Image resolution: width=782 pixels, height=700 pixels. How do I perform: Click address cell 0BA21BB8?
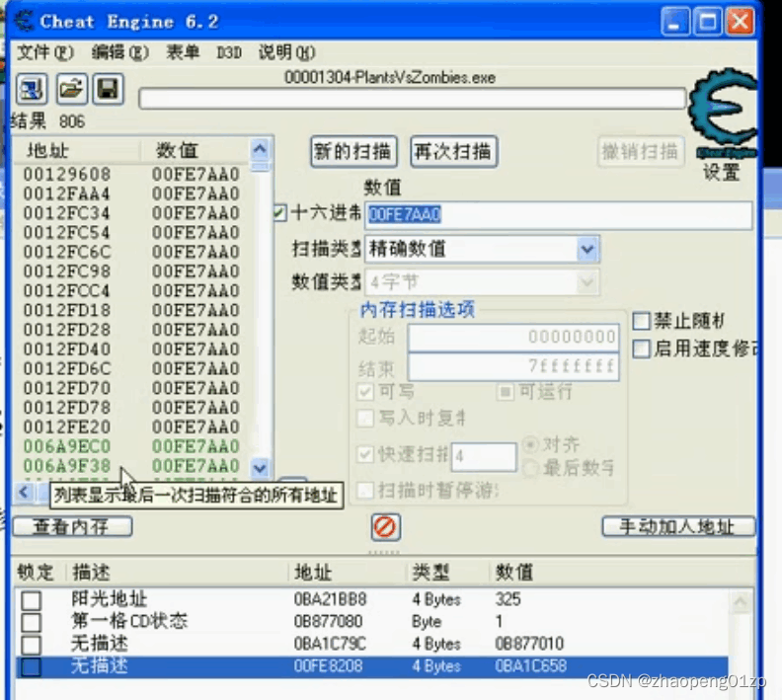click(330, 599)
